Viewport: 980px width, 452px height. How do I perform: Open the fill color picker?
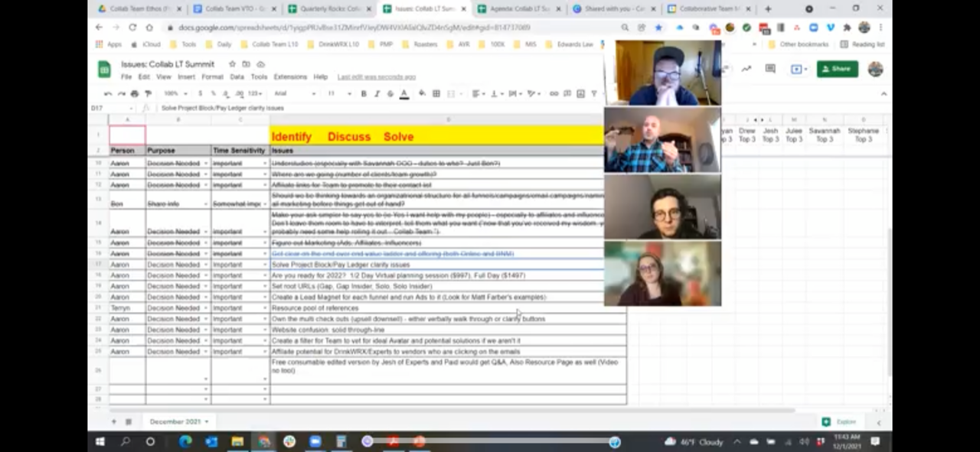coord(422,94)
